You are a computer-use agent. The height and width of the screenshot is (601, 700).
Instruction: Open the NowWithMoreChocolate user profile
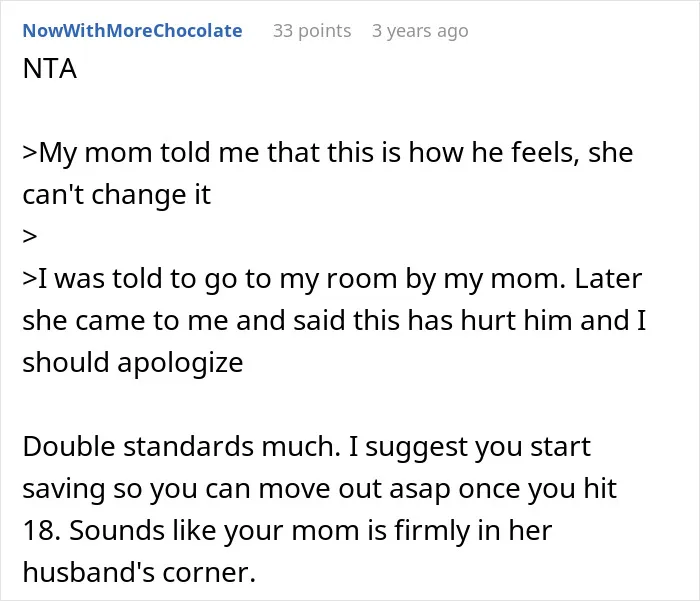[x=133, y=31]
